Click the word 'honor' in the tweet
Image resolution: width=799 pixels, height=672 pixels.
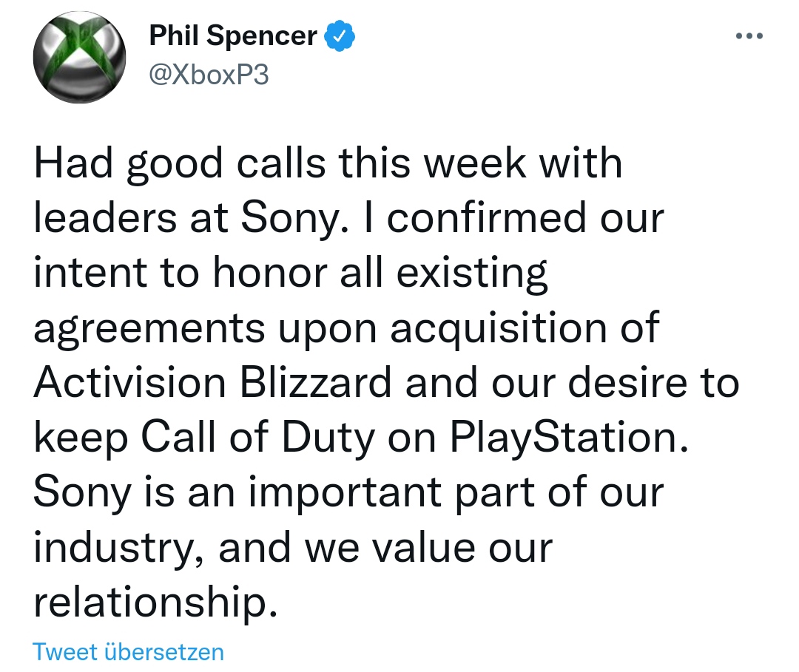(269, 274)
